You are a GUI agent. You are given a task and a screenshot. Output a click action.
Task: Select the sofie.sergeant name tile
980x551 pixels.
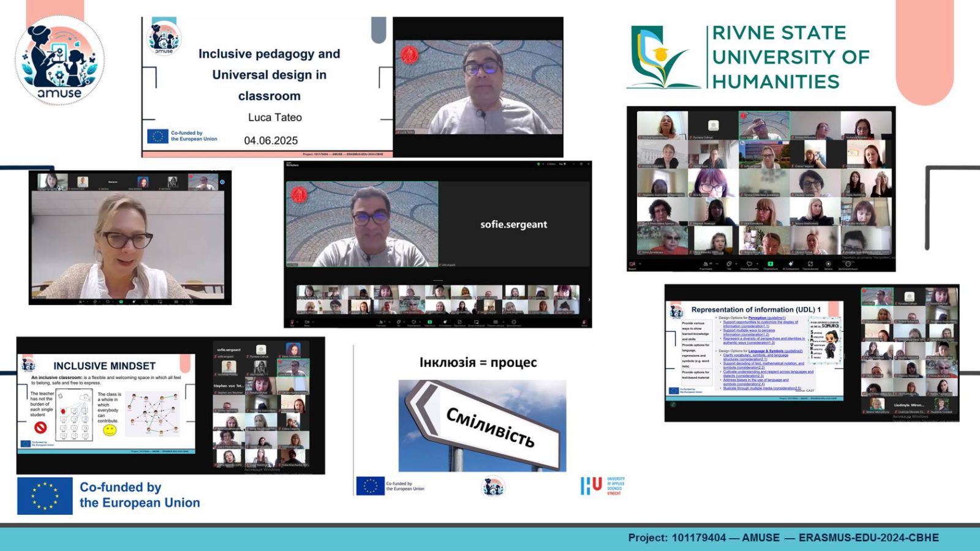[x=514, y=225]
